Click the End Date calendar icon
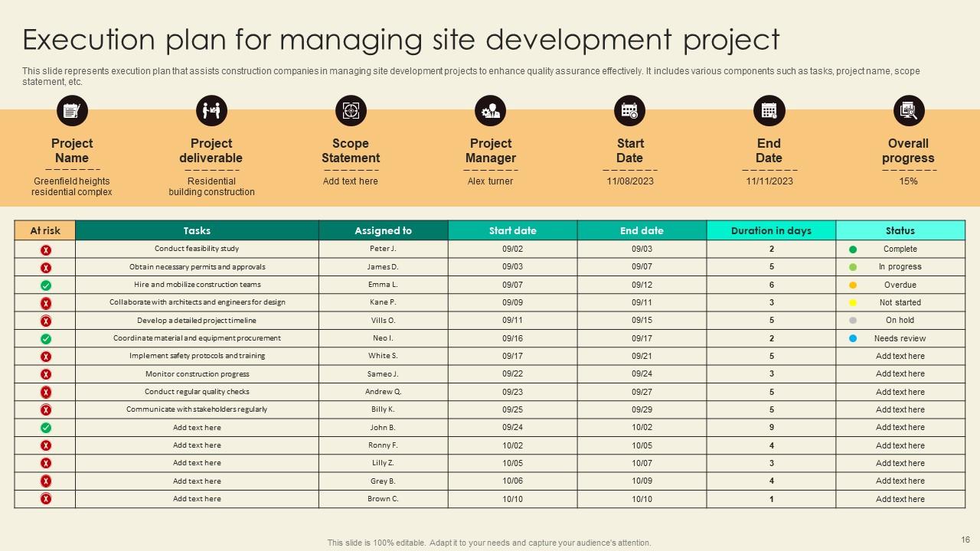Viewport: 980px width, 551px height. (769, 110)
